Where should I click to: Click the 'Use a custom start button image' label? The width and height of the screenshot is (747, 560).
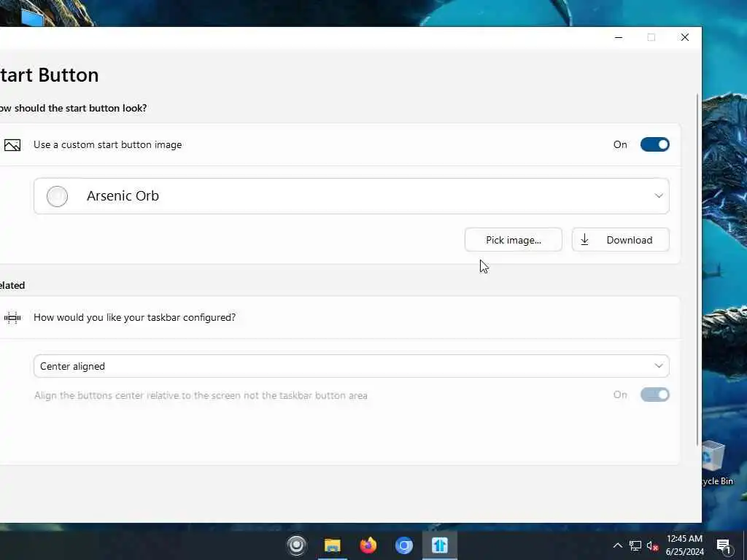(x=108, y=145)
